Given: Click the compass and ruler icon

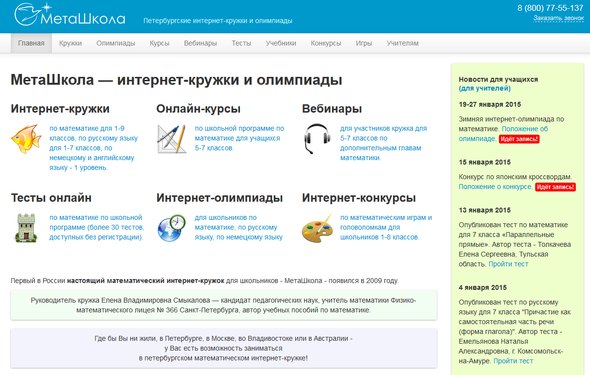Looking at the screenshot, I should tap(172, 139).
